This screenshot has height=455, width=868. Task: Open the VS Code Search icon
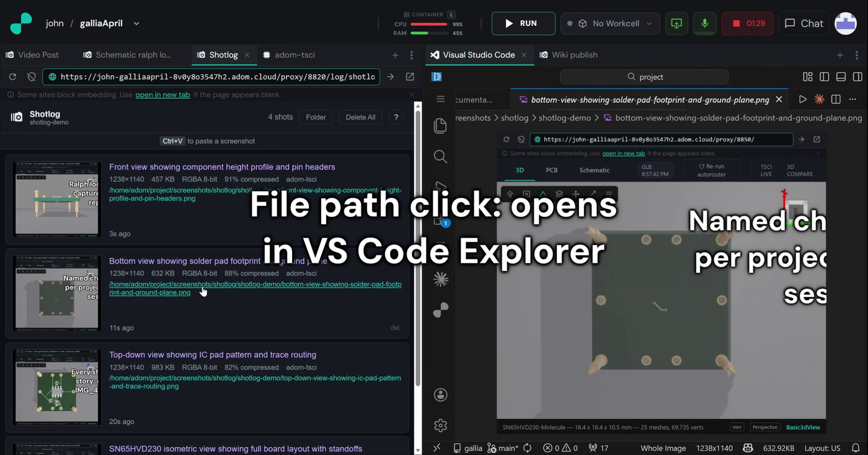(441, 156)
